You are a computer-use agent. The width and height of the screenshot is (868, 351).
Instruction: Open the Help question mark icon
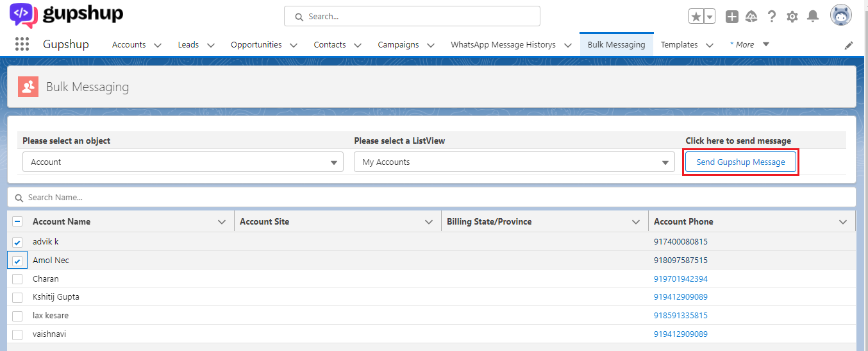coord(772,17)
